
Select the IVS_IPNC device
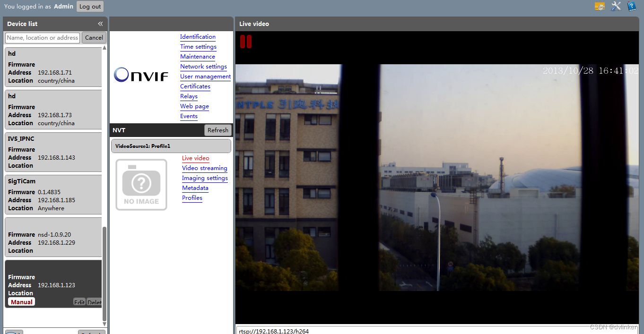pyautogui.click(x=53, y=152)
